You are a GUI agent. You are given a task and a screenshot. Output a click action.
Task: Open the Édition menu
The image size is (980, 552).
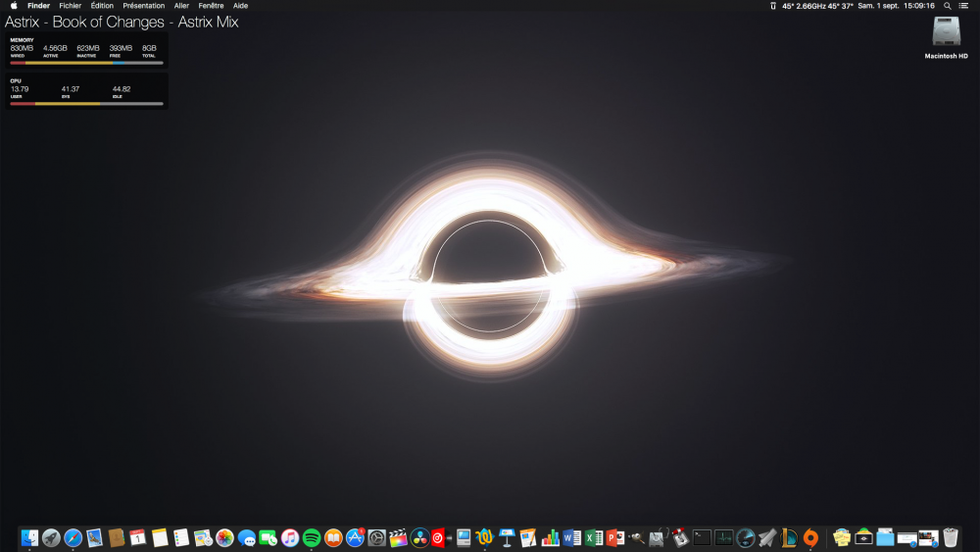[x=102, y=6]
